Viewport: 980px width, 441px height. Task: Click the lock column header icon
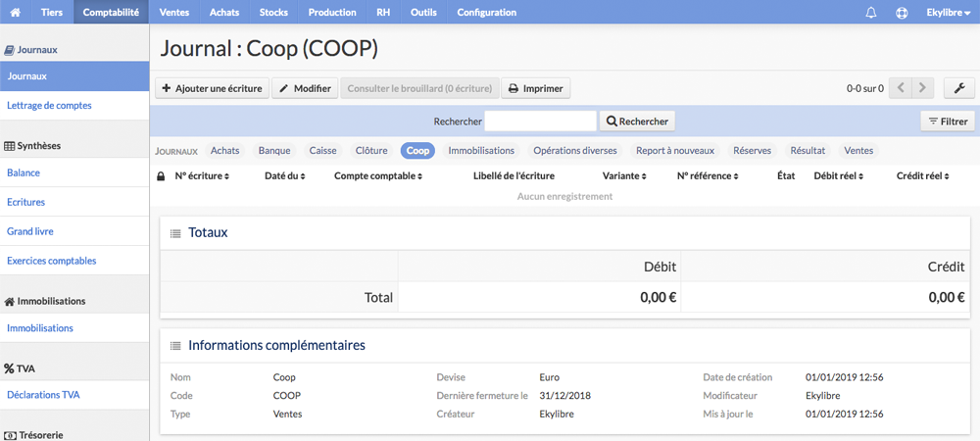tap(161, 176)
